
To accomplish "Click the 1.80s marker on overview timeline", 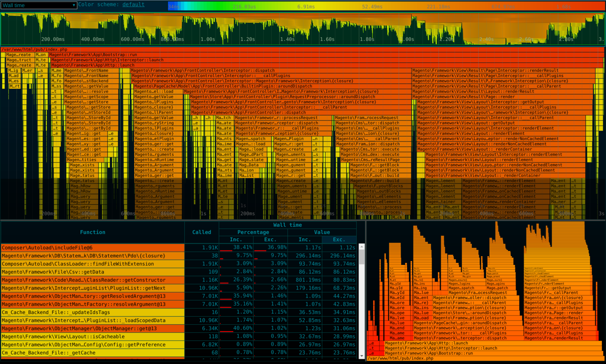I will (367, 39).
